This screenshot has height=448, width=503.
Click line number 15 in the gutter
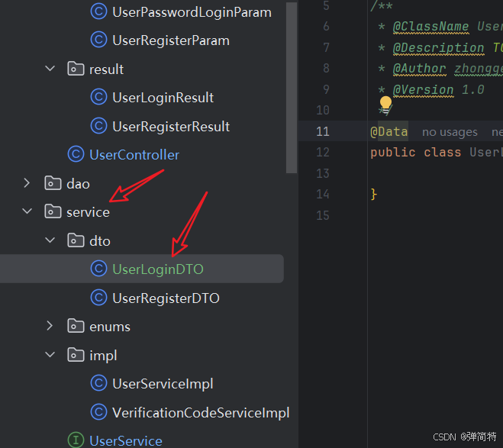(323, 215)
